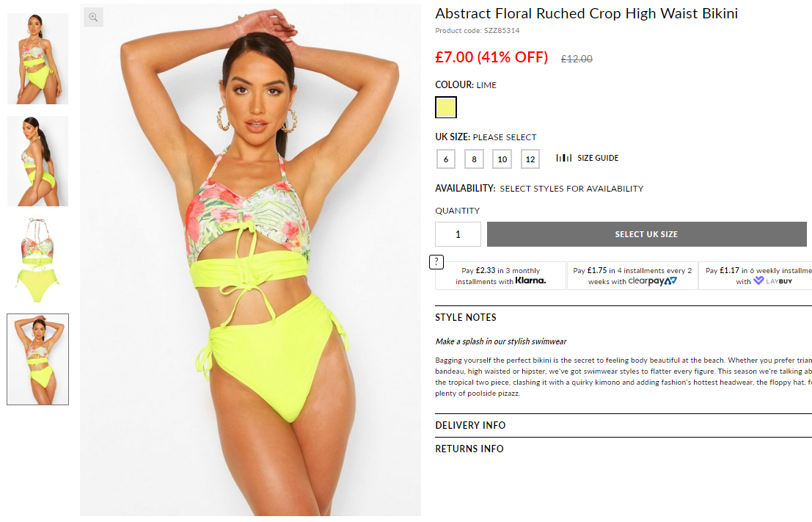Click the Select UK Size button

click(647, 234)
